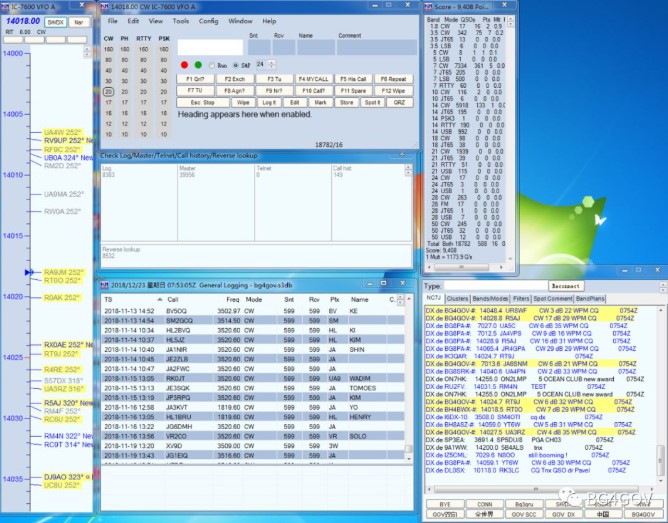Open the Config menu
The height and width of the screenshot is (523, 668).
[x=208, y=21]
